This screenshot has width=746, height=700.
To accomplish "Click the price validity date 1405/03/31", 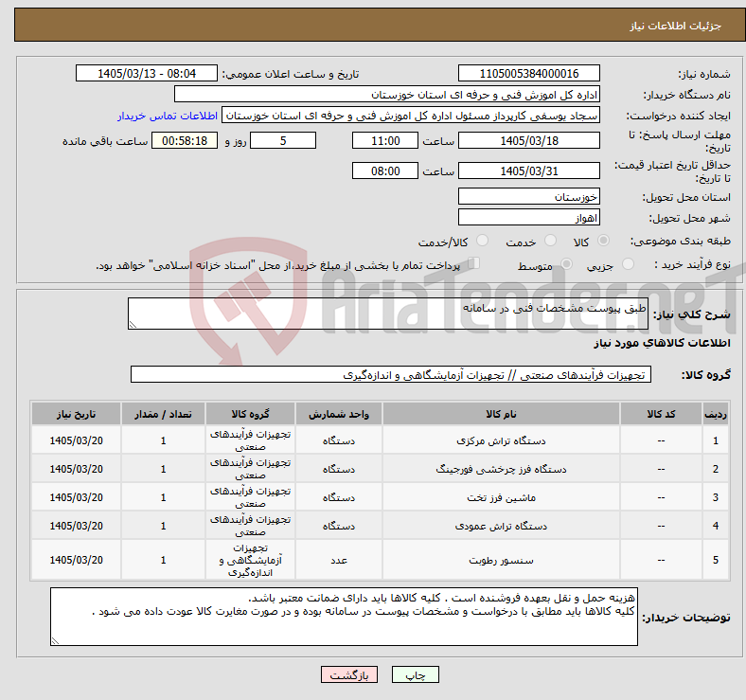I will [x=528, y=171].
